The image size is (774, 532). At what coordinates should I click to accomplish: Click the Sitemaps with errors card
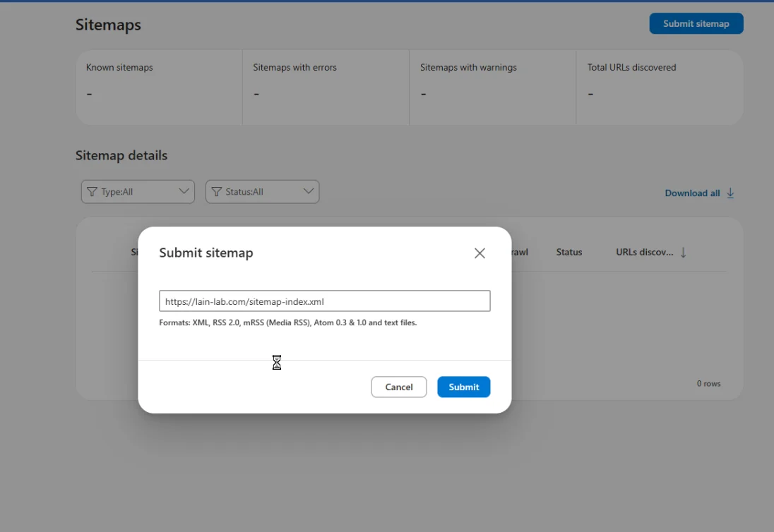pyautogui.click(x=326, y=87)
